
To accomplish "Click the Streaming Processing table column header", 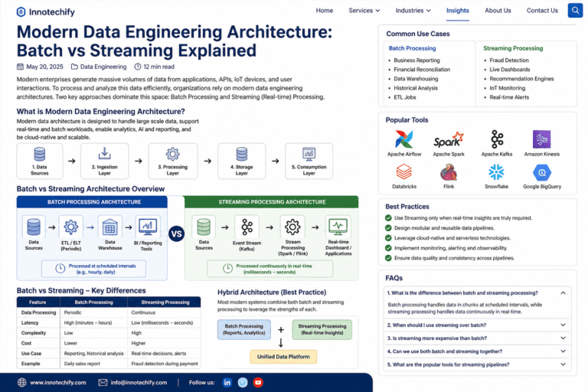I will [x=165, y=302].
